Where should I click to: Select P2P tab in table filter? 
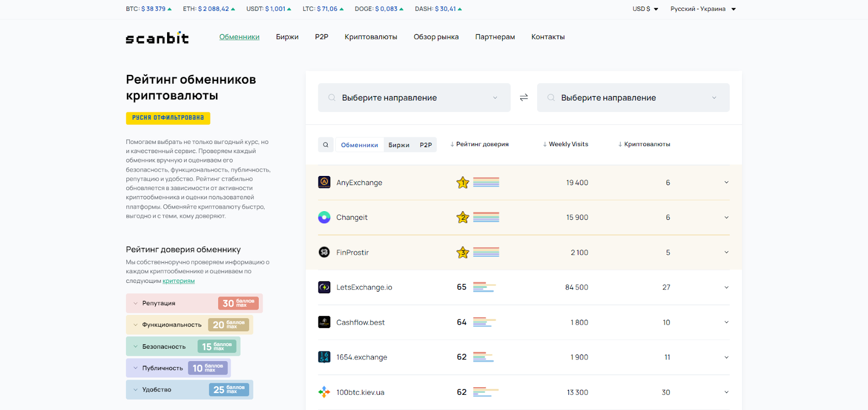[x=426, y=145]
